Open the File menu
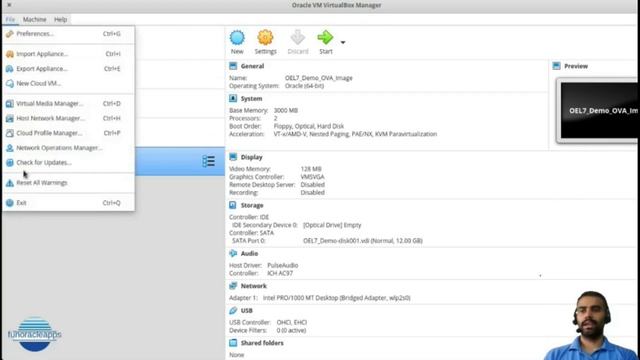The height and width of the screenshot is (360, 640). point(10,20)
